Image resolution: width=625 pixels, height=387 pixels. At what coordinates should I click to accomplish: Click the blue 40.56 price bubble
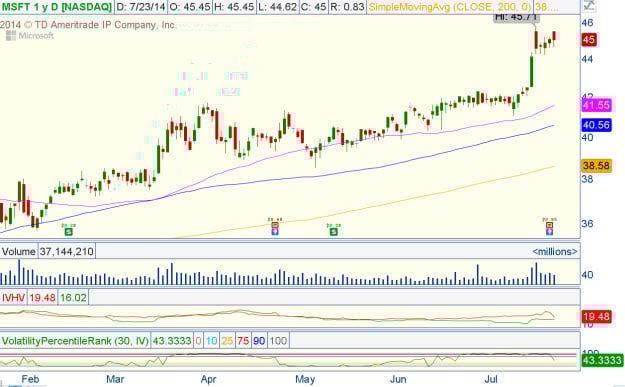coord(596,125)
